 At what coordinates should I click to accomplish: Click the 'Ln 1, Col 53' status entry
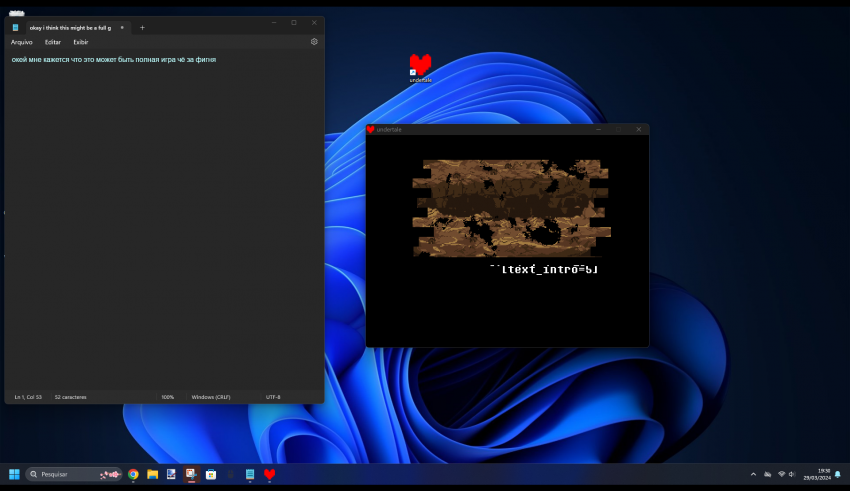pos(28,397)
